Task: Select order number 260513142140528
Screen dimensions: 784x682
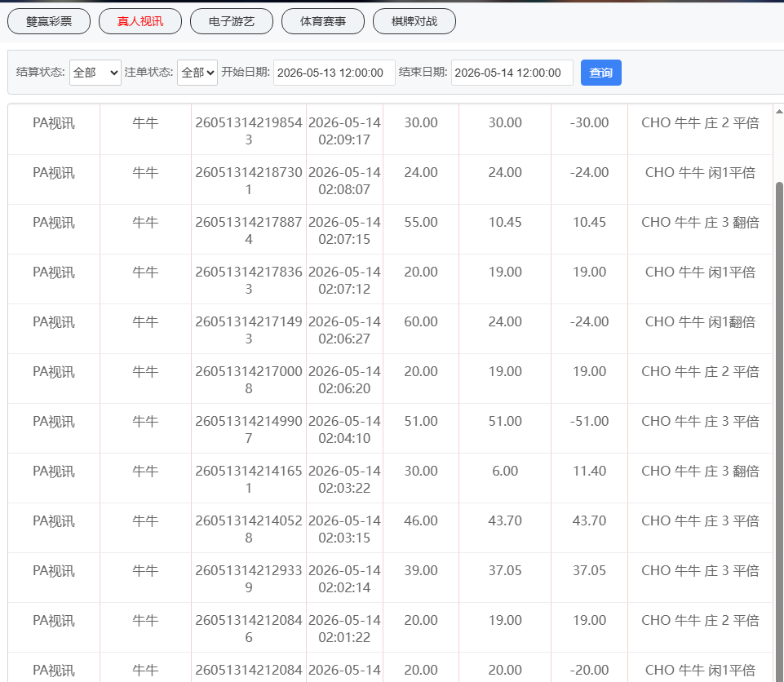Action: [x=249, y=529]
